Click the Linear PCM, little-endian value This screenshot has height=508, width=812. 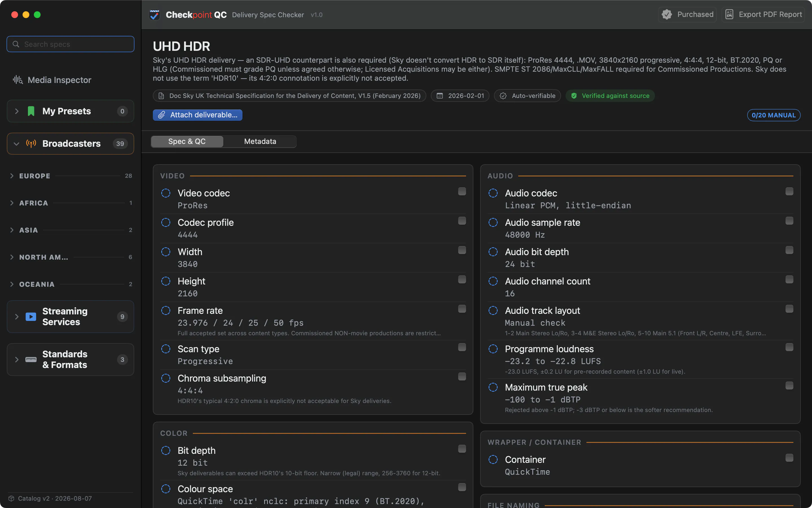click(x=568, y=206)
